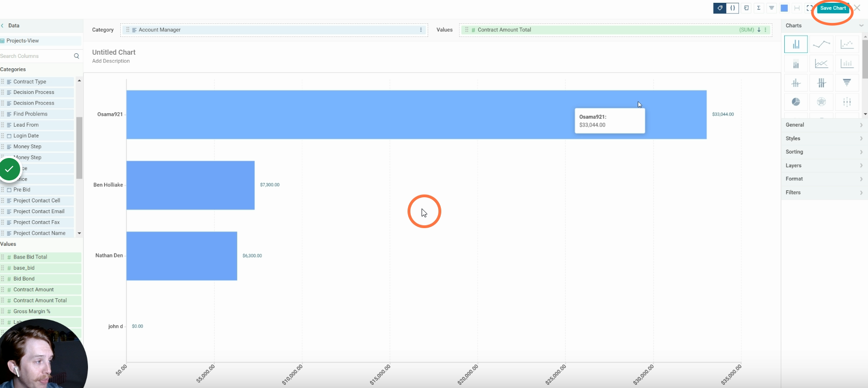Open Account Manager category options menu

click(x=421, y=30)
